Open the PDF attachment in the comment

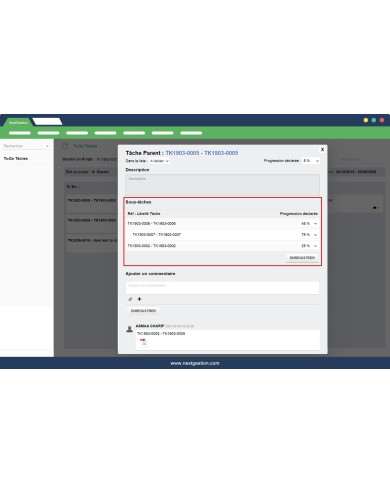pyautogui.click(x=143, y=342)
